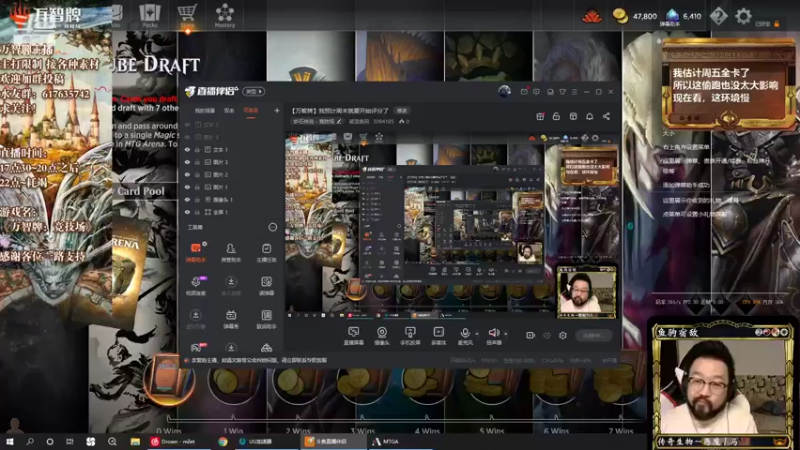Open the gift box icon in room header

coord(540,116)
